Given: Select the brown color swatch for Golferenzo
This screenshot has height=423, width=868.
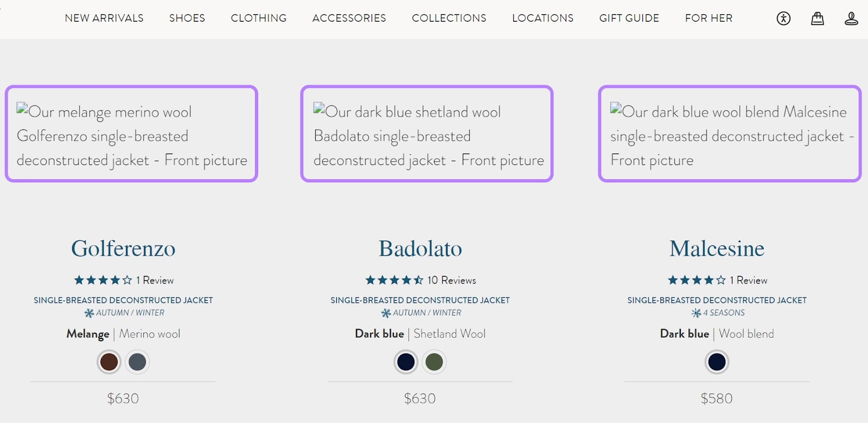Looking at the screenshot, I should 108,362.
